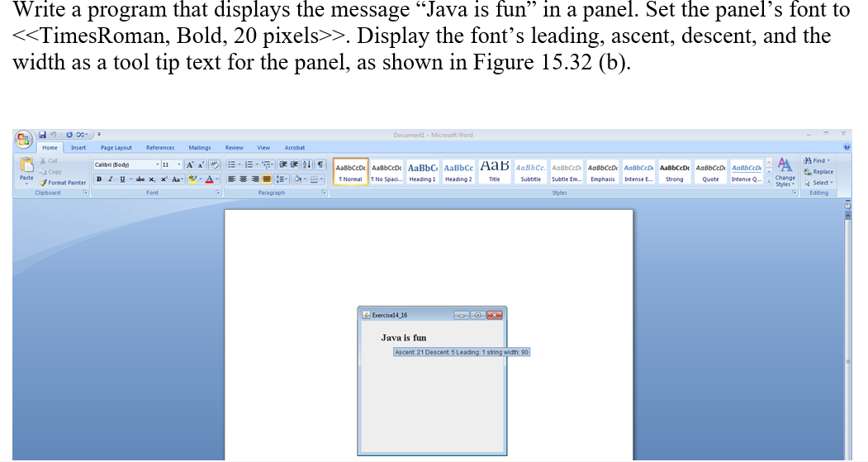Click the Change Styles icon
868x462 pixels.
tap(785, 172)
